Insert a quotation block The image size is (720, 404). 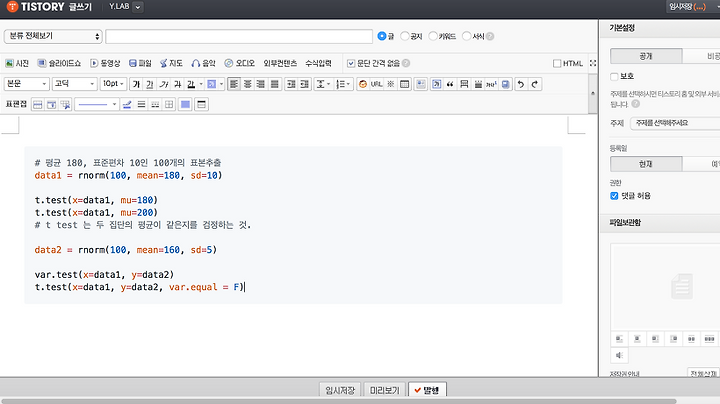(450, 84)
